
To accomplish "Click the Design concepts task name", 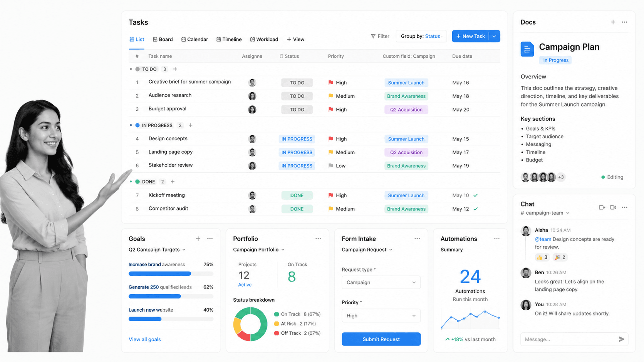I will coord(168,138).
